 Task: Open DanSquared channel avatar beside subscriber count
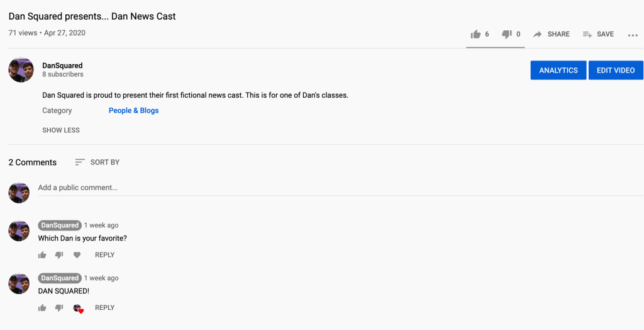pyautogui.click(x=21, y=70)
